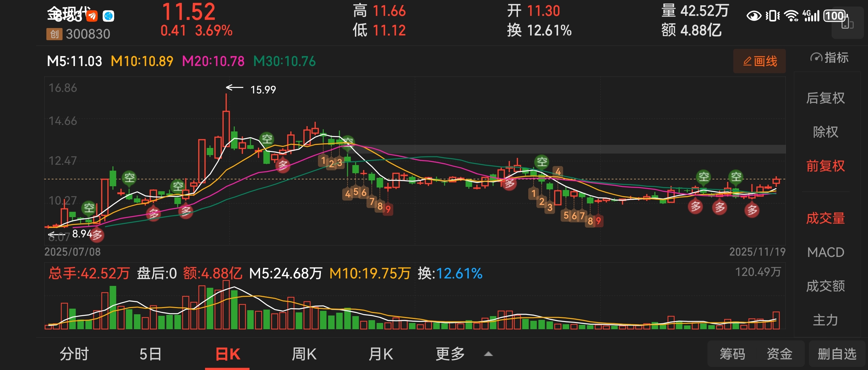Tap the arrow beside 更多
The image size is (868, 370).
488,354
